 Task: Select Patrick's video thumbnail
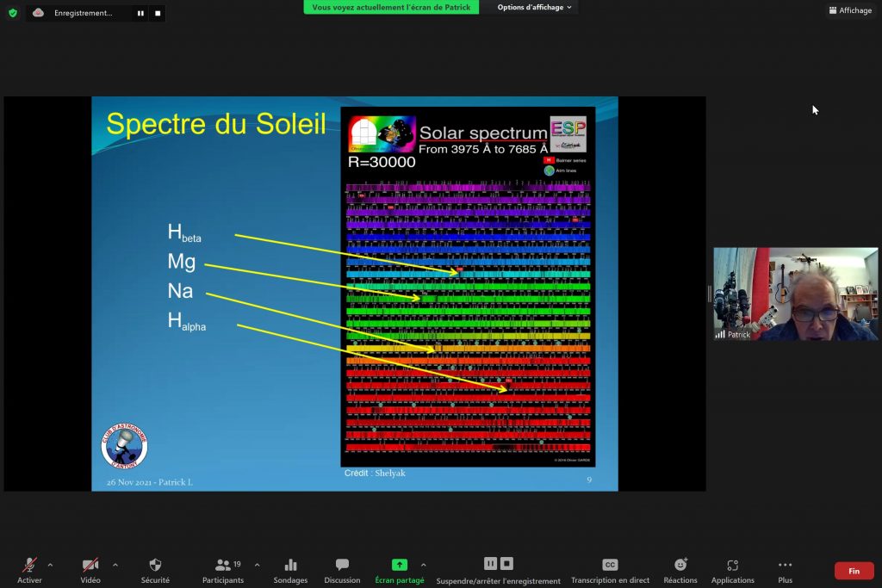pos(795,294)
